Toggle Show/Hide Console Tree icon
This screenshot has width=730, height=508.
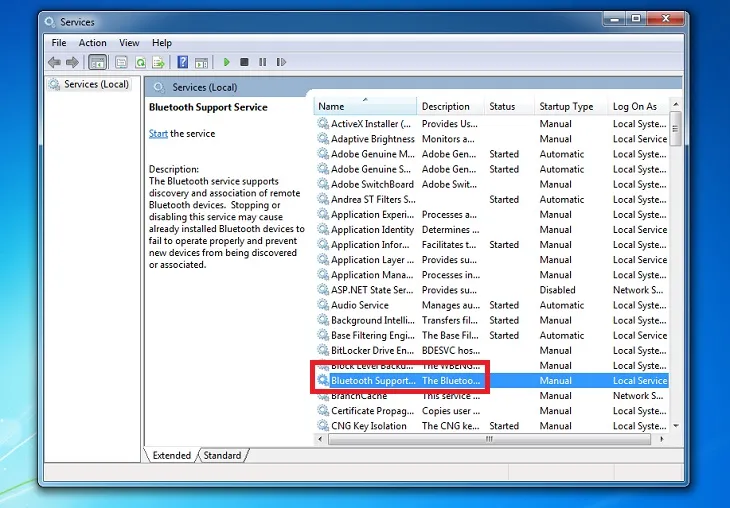(x=97, y=62)
